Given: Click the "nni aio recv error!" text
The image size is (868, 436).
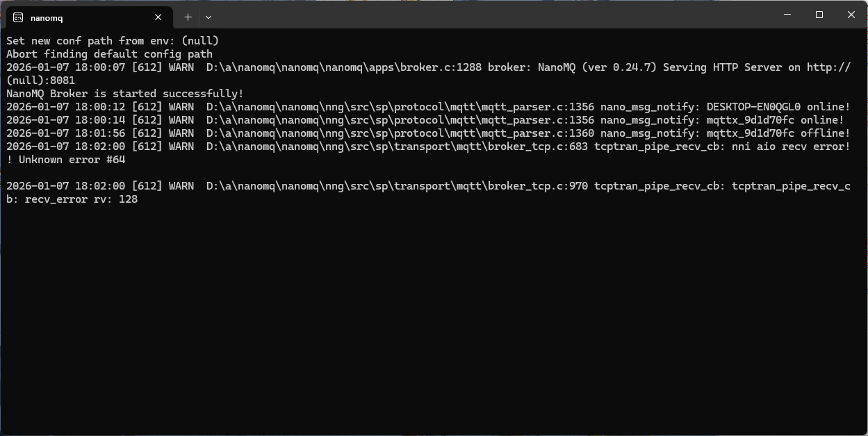Looking at the screenshot, I should tap(791, 146).
